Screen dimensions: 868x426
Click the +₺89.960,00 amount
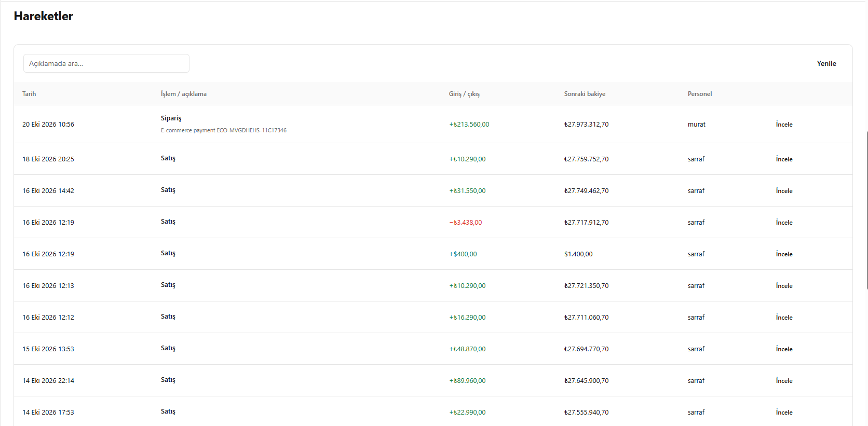(467, 381)
